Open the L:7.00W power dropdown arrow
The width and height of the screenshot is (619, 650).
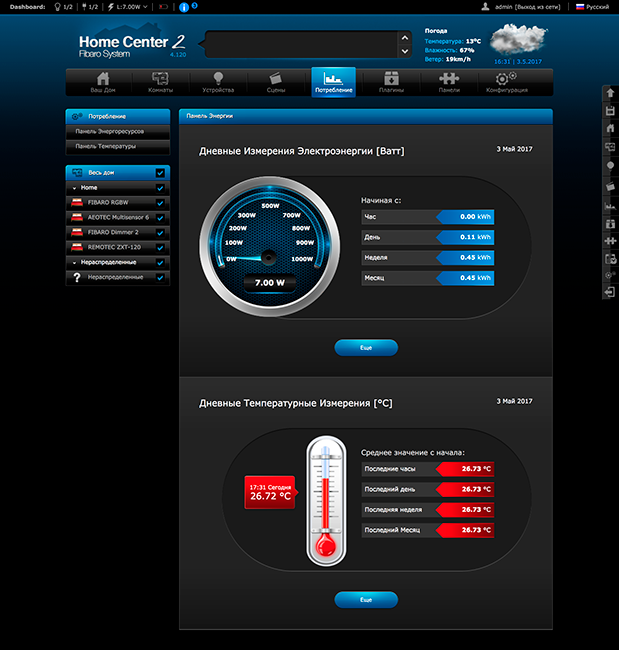tap(145, 7)
